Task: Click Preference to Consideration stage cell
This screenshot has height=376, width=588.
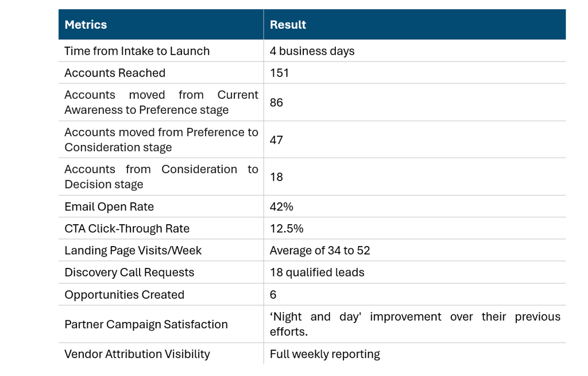Action: (x=161, y=139)
